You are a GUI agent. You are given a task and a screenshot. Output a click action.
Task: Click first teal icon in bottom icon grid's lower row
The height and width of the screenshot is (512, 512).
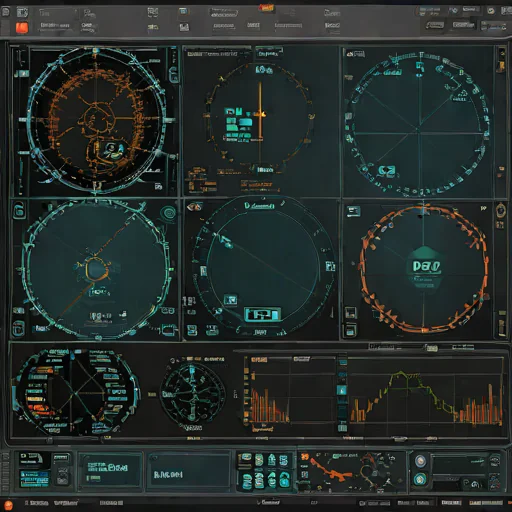coord(247,481)
